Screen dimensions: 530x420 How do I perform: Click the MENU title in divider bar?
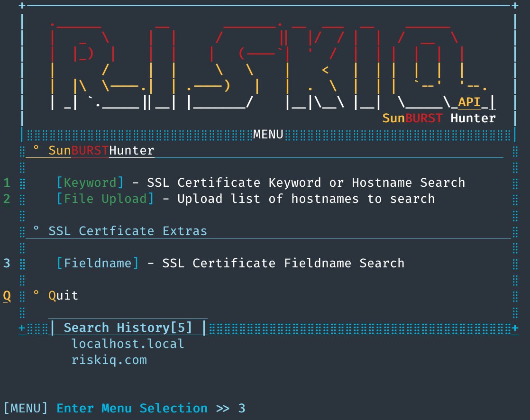point(268,135)
